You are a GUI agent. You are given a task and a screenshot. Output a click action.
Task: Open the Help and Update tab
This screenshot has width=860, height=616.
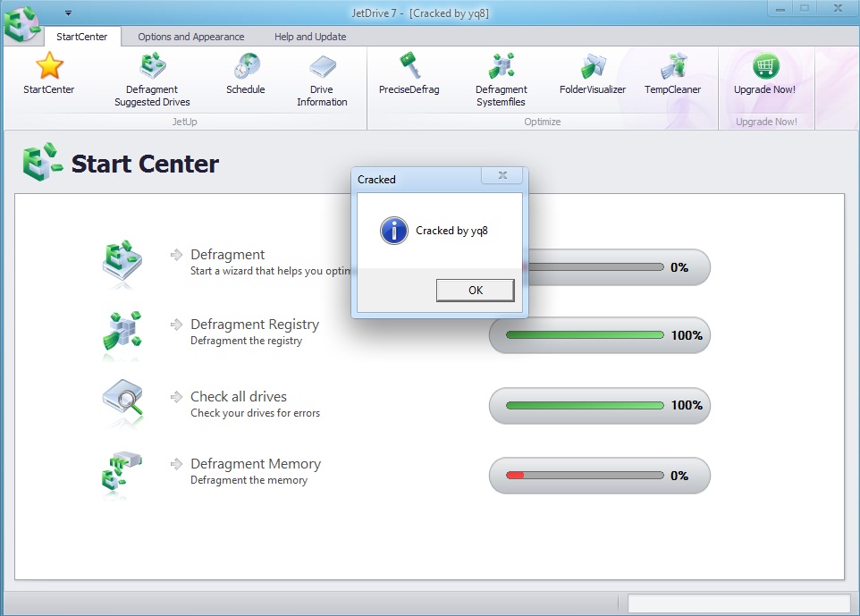(x=310, y=37)
